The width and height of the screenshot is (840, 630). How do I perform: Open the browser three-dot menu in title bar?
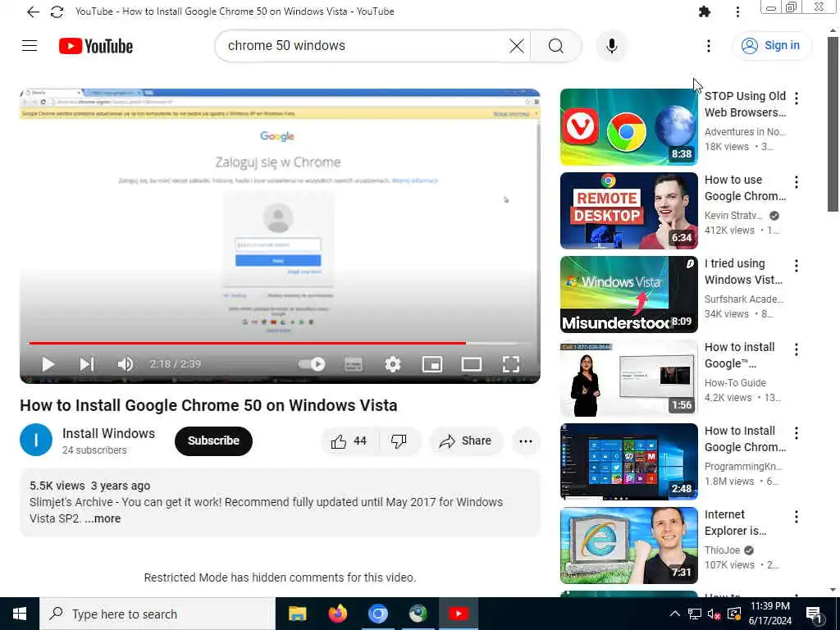(737, 11)
